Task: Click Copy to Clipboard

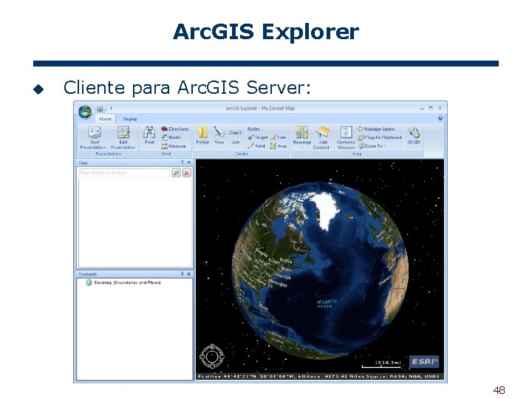Action: click(380, 137)
